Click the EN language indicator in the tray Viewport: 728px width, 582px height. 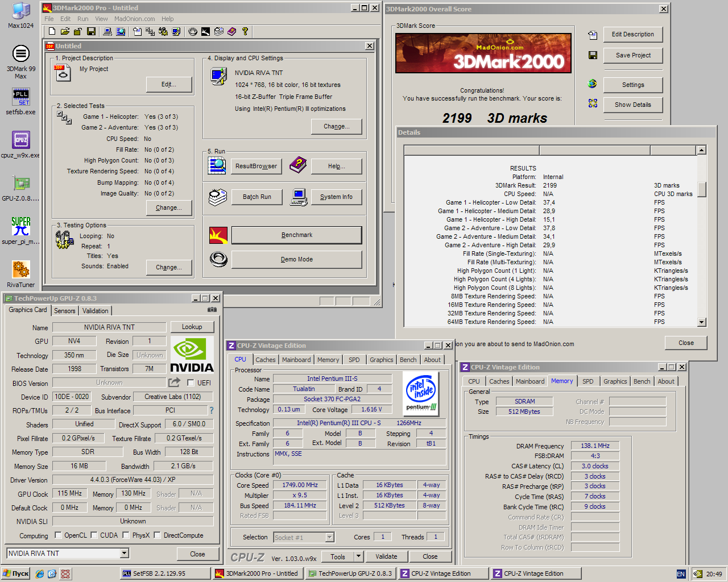pyautogui.click(x=680, y=574)
